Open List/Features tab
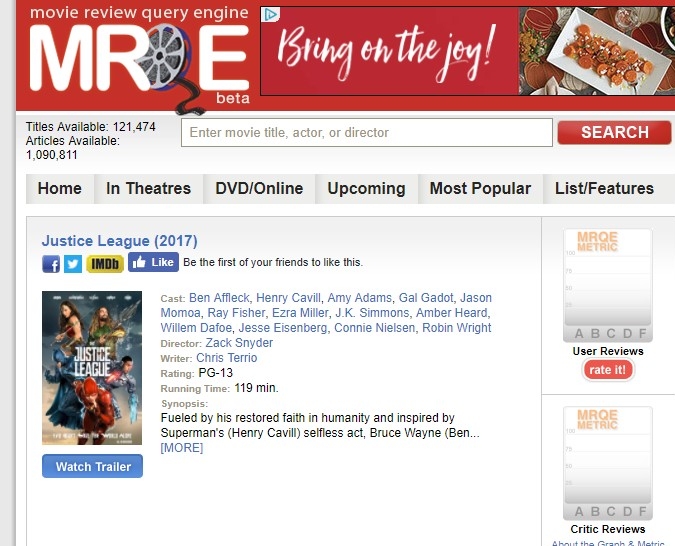Screen dimensions: 675x546 pos(604,189)
